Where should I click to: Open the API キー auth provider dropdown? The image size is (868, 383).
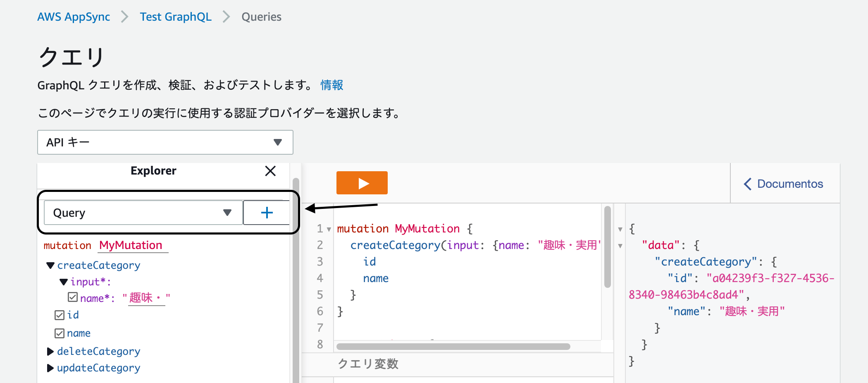(165, 142)
